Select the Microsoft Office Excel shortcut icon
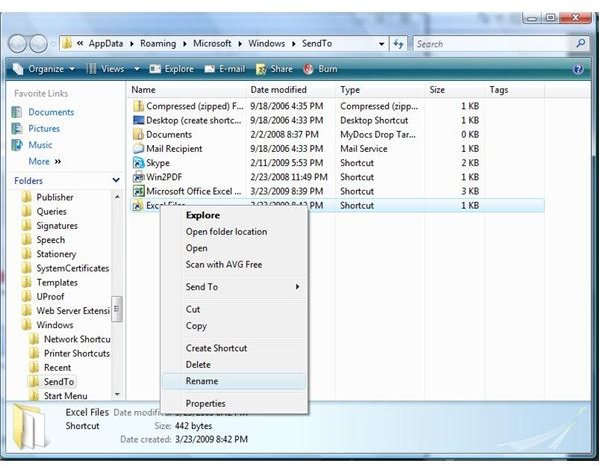This screenshot has width=600, height=466. [x=138, y=191]
